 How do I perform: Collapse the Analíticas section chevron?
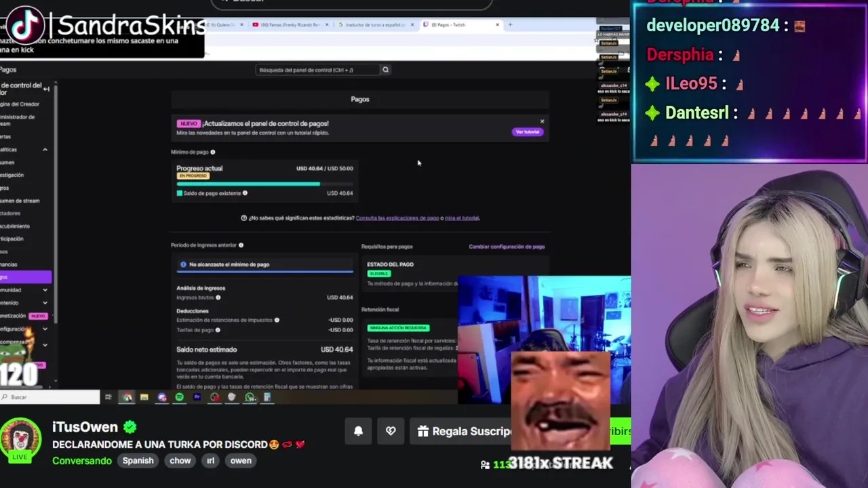click(x=45, y=150)
